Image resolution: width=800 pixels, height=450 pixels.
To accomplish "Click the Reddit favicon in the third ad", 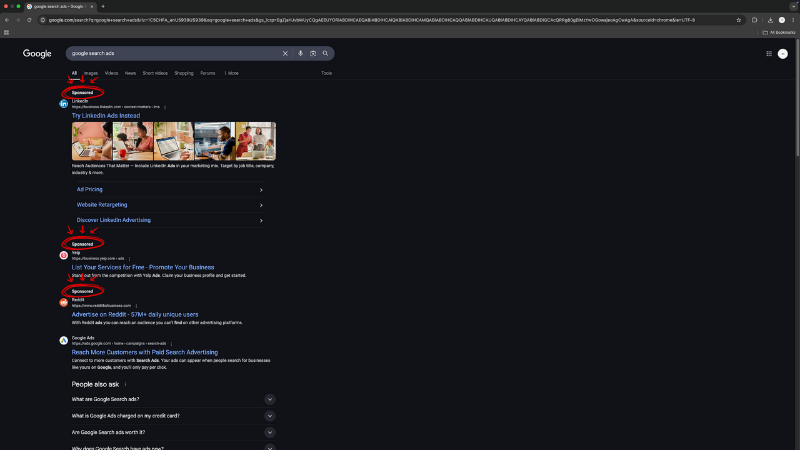I will [64, 303].
